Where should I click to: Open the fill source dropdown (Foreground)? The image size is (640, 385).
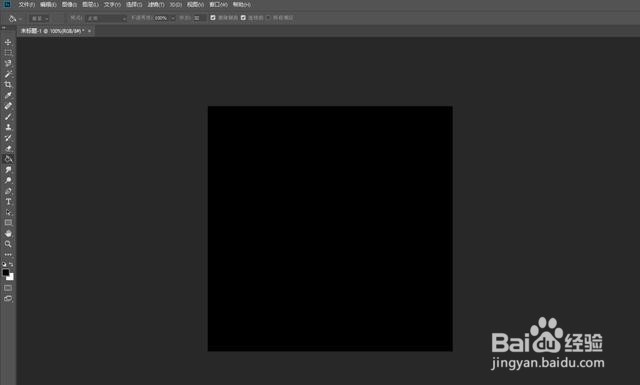point(40,18)
